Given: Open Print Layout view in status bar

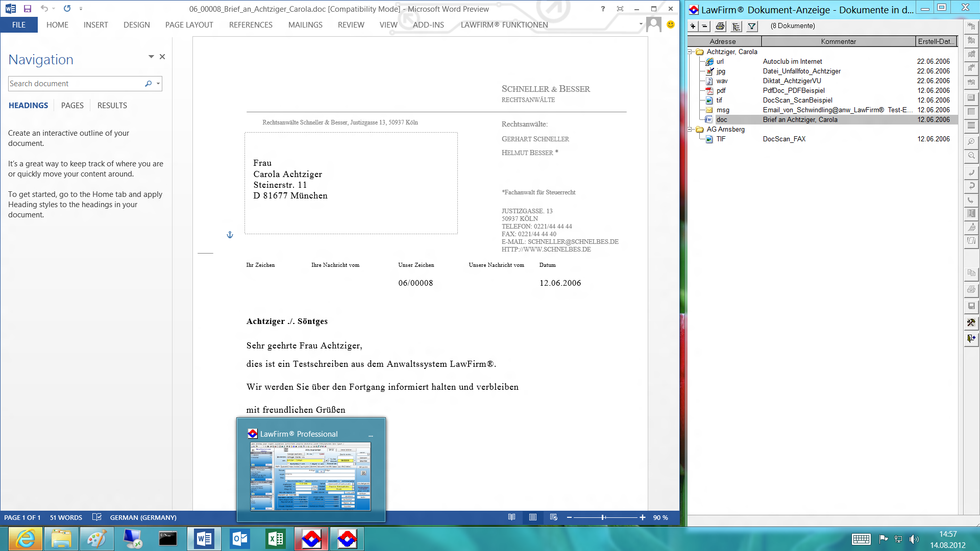Looking at the screenshot, I should click(532, 517).
